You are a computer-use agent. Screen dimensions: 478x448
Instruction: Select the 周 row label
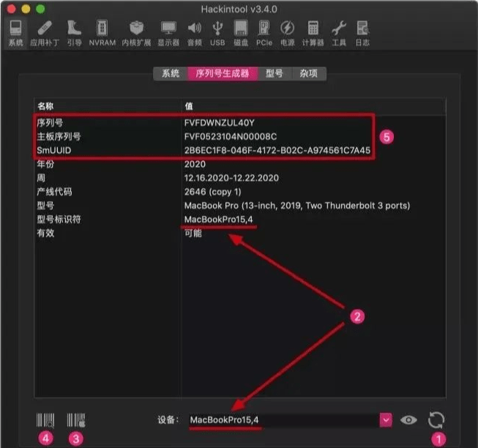pos(41,178)
